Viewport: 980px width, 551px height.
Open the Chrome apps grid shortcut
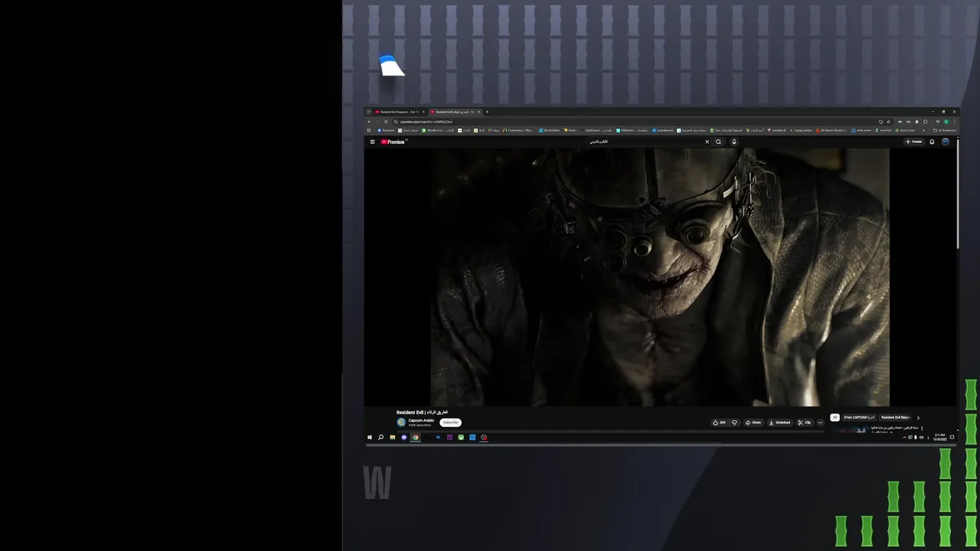coord(368,130)
